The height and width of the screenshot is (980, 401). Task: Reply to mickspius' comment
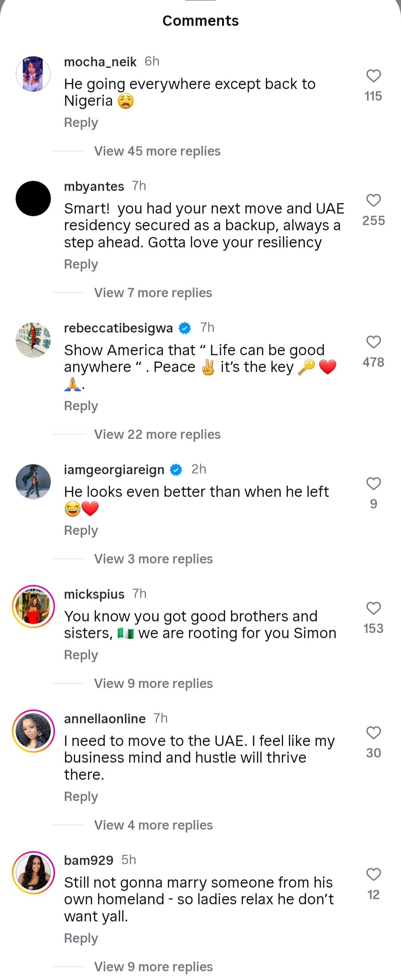[x=81, y=655]
